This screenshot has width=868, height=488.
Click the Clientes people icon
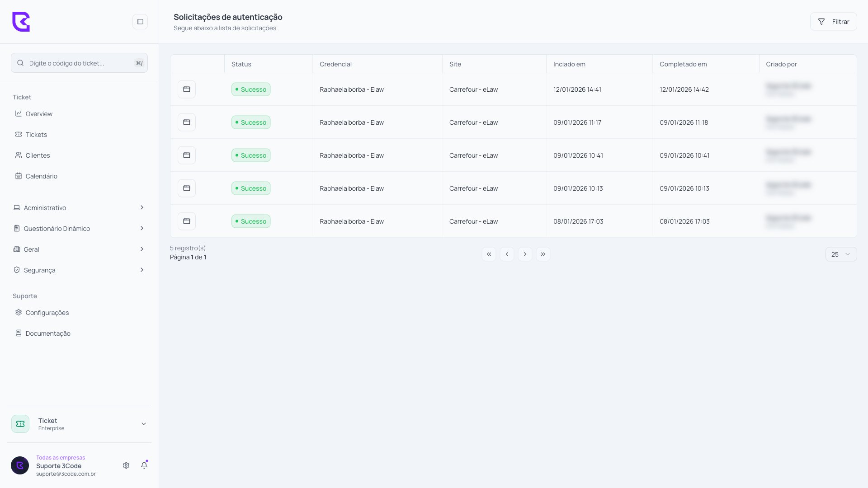coord(19,155)
